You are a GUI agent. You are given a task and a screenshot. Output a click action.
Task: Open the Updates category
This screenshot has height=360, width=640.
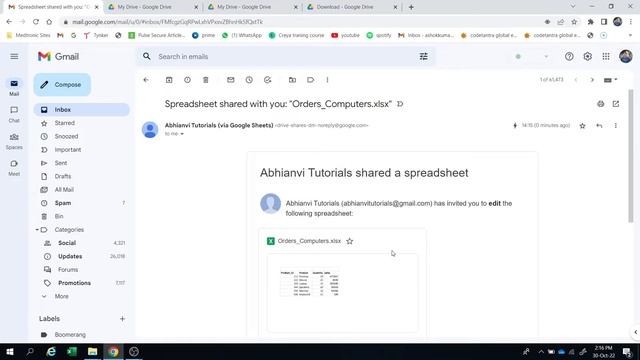70,256
